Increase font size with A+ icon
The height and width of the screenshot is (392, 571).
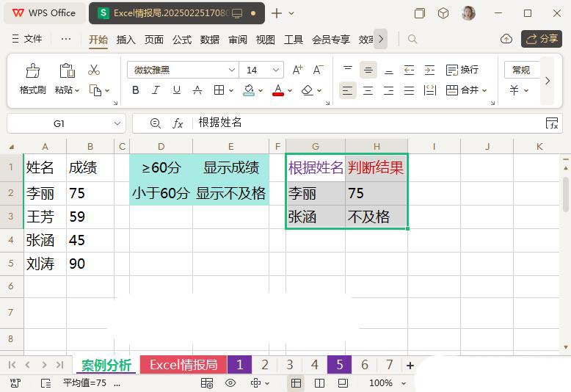point(297,70)
